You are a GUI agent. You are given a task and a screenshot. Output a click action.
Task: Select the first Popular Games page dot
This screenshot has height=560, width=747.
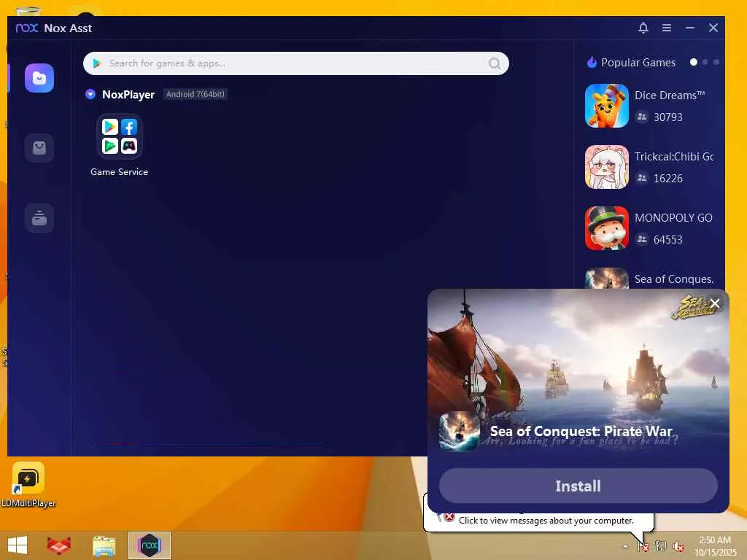click(694, 62)
